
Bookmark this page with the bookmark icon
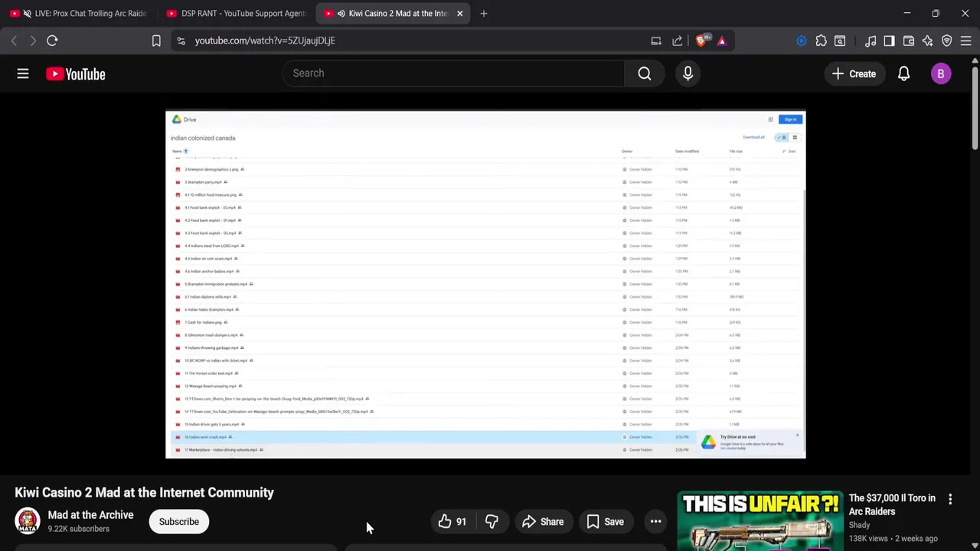click(x=156, y=41)
